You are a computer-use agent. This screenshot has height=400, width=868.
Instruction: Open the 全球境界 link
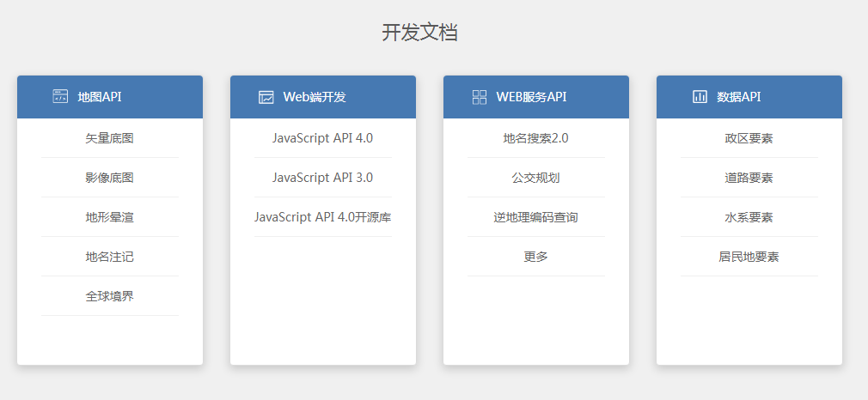[109, 296]
